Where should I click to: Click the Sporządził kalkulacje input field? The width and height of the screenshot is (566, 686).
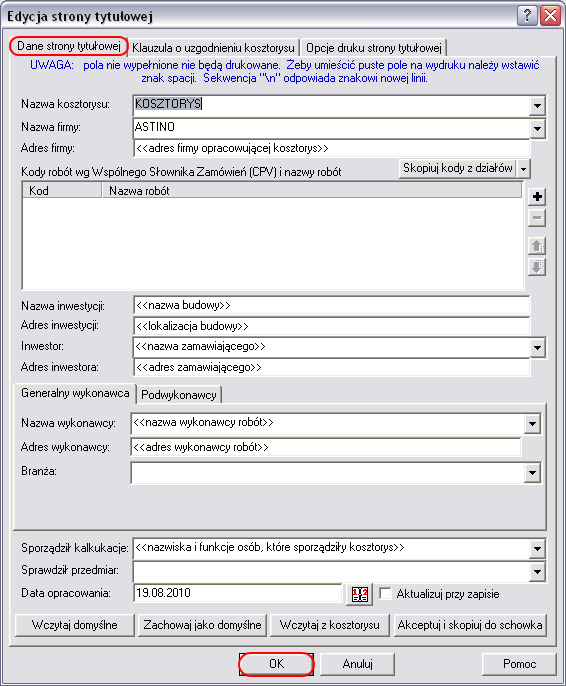[331, 549]
